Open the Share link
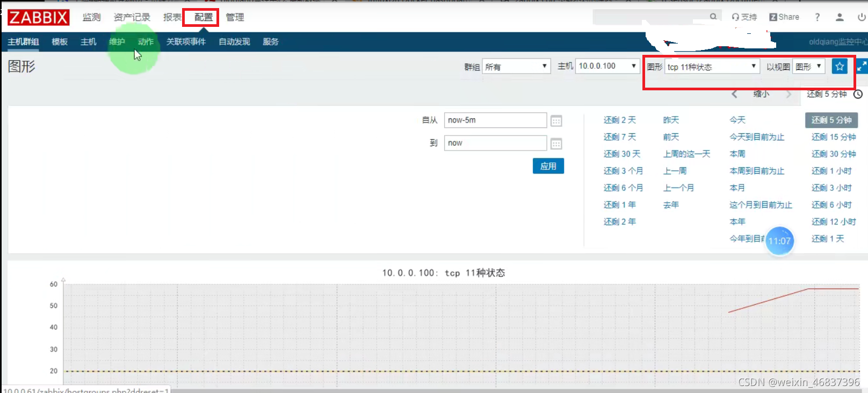 (784, 17)
